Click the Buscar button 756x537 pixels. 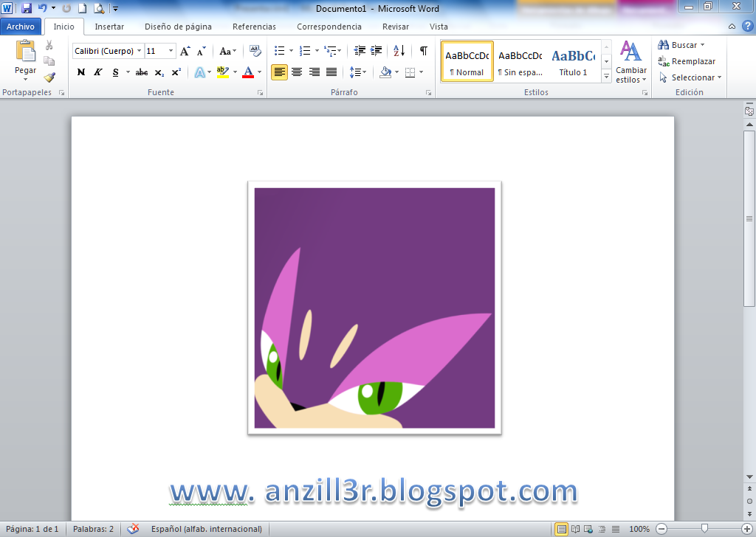click(681, 45)
